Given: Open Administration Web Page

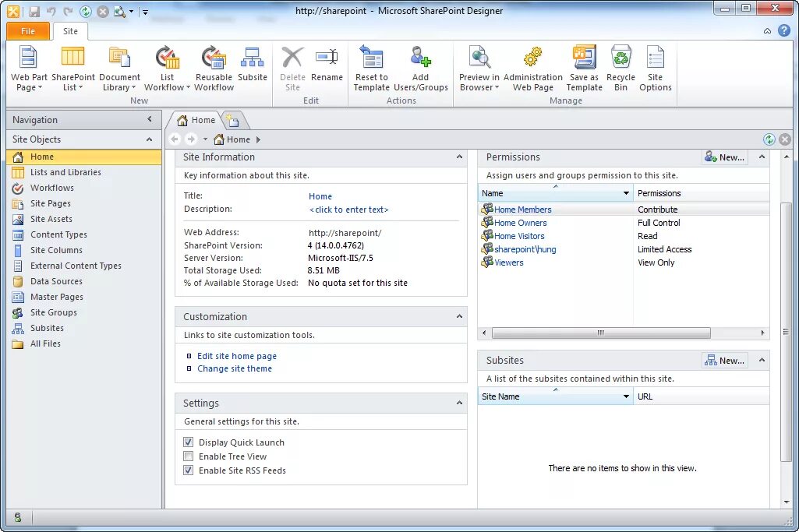Looking at the screenshot, I should 533,69.
